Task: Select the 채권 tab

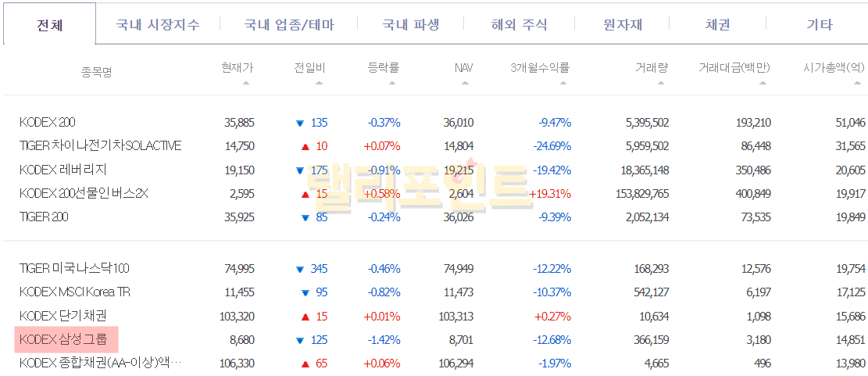Action: 717,25
